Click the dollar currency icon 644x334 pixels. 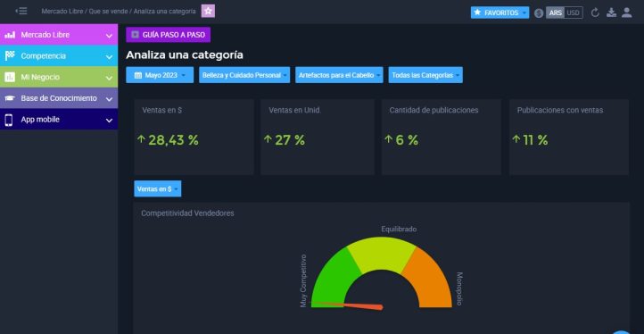[x=539, y=13]
